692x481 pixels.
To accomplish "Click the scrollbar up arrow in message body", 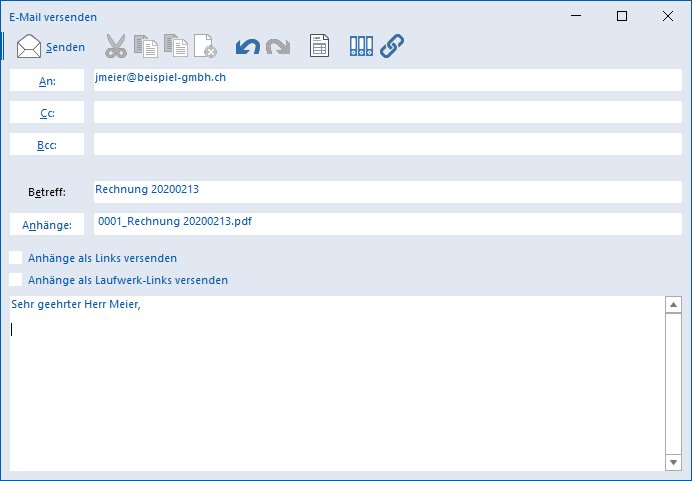I will click(x=673, y=304).
